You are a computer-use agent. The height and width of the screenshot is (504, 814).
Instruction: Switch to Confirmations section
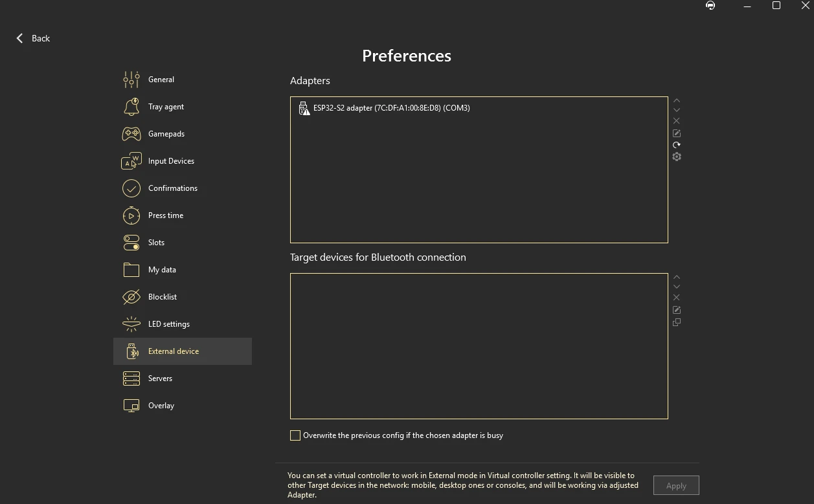pyautogui.click(x=182, y=188)
